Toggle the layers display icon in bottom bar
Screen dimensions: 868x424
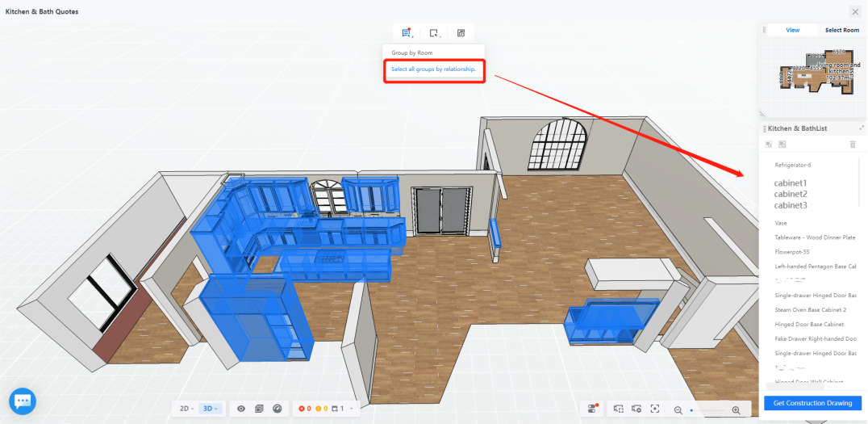(x=259, y=409)
